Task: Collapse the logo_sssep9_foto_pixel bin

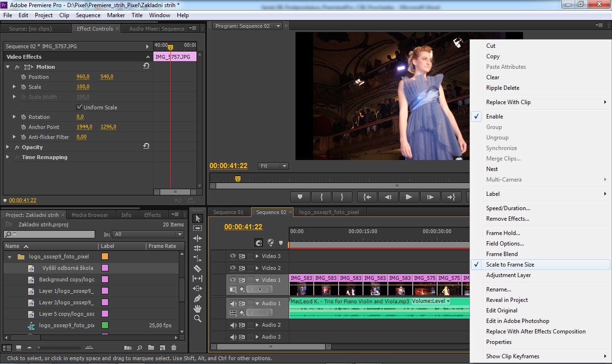Action: [10, 256]
